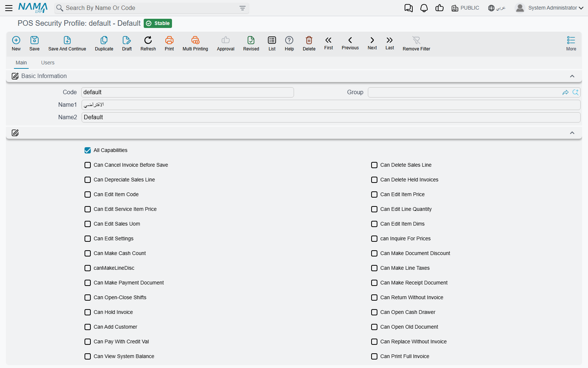
Task: Focus the Code input field
Action: (x=187, y=92)
